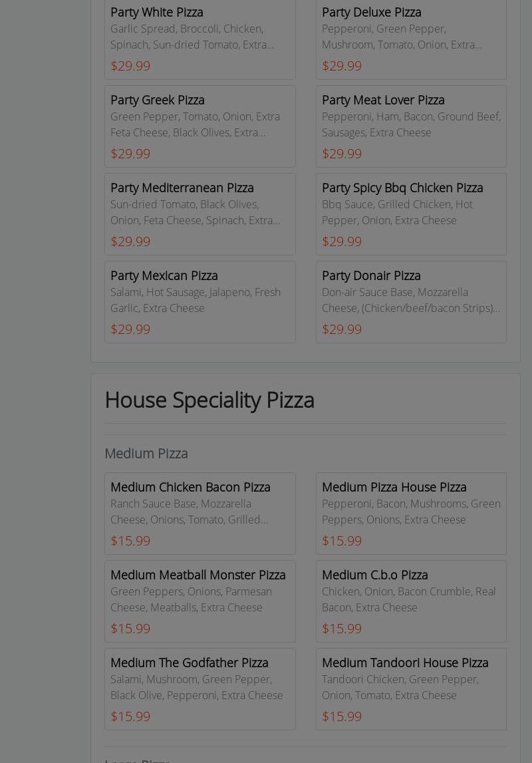The width and height of the screenshot is (532, 763).
Task: Pick the Party Spicy Bbq Chicken Pizza
Action: pyautogui.click(x=402, y=188)
